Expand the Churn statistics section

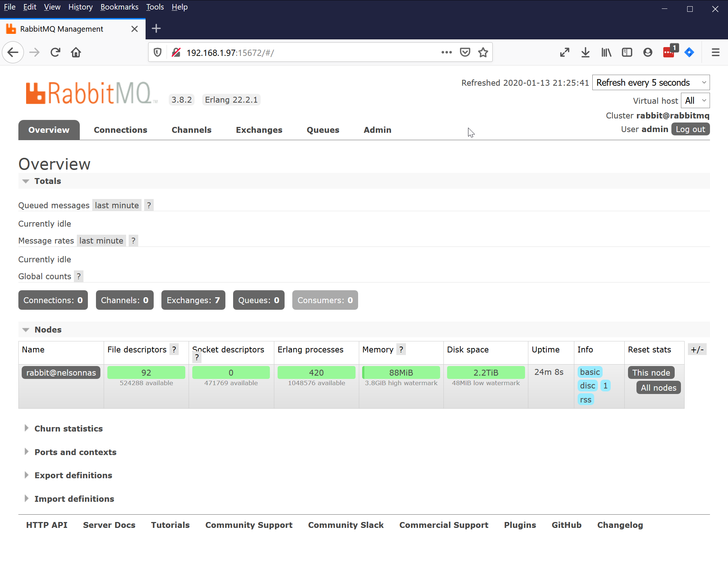click(68, 429)
